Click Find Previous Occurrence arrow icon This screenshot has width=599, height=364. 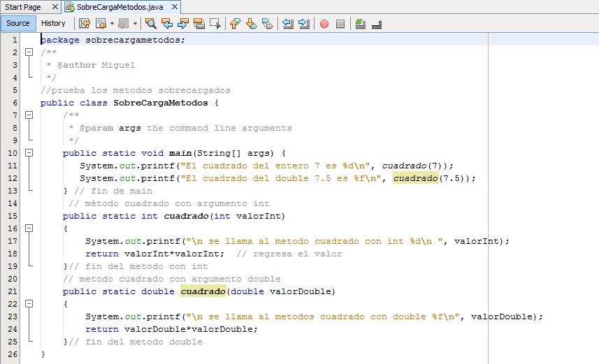click(x=167, y=23)
